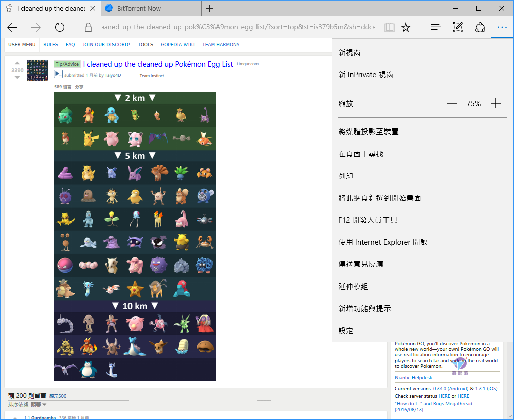
Task: Select 新增功能與提示 menu item
Action: [x=423, y=308]
